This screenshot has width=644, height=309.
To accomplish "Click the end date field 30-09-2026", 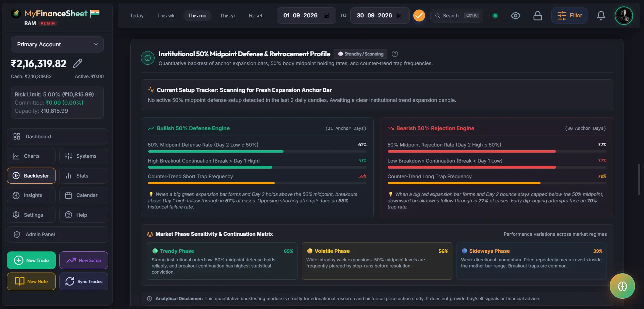I will coord(380,16).
